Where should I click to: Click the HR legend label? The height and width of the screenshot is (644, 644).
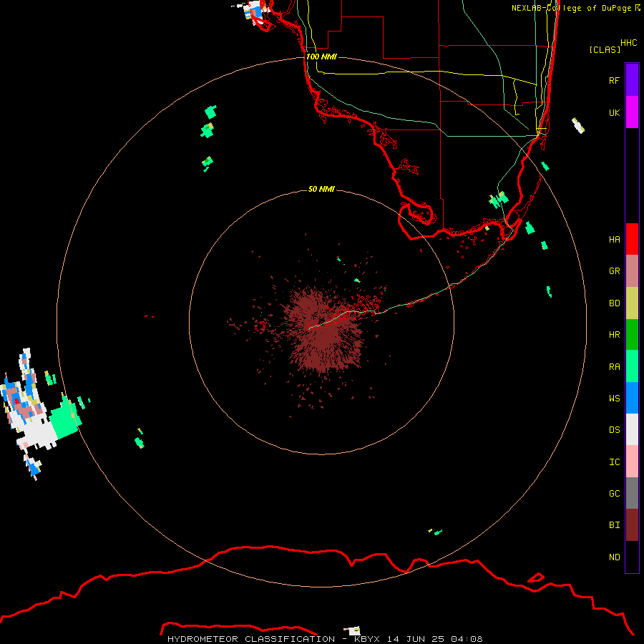click(614, 335)
